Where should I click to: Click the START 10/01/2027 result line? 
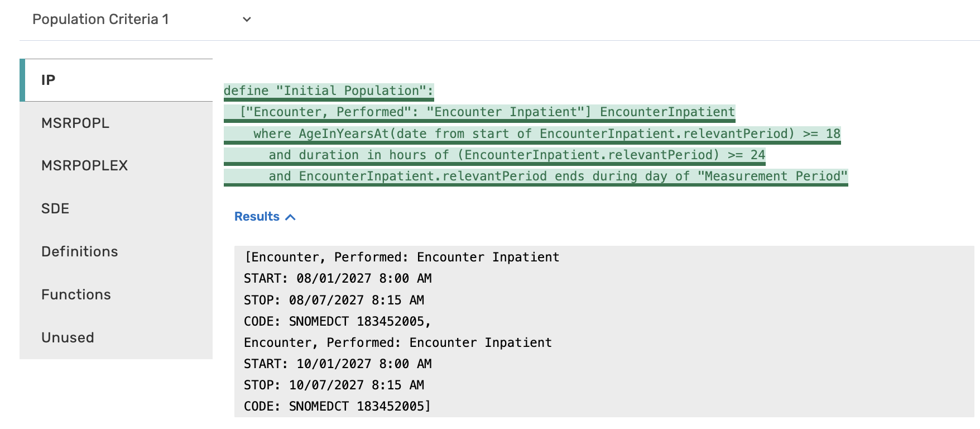point(338,364)
